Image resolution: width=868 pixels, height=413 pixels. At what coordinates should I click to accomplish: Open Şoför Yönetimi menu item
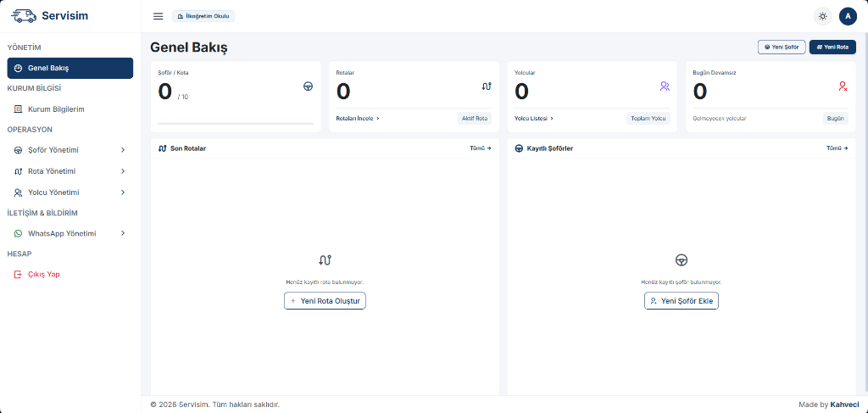click(70, 150)
